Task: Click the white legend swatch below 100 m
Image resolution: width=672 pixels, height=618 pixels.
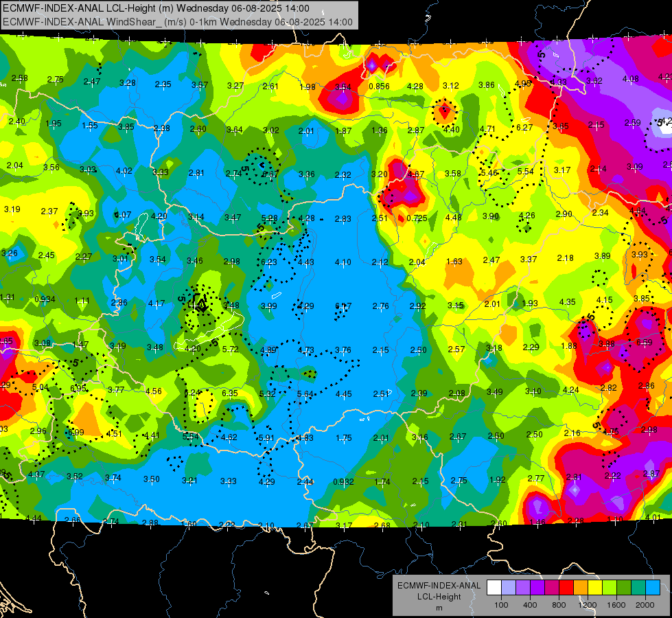Action: [x=494, y=588]
